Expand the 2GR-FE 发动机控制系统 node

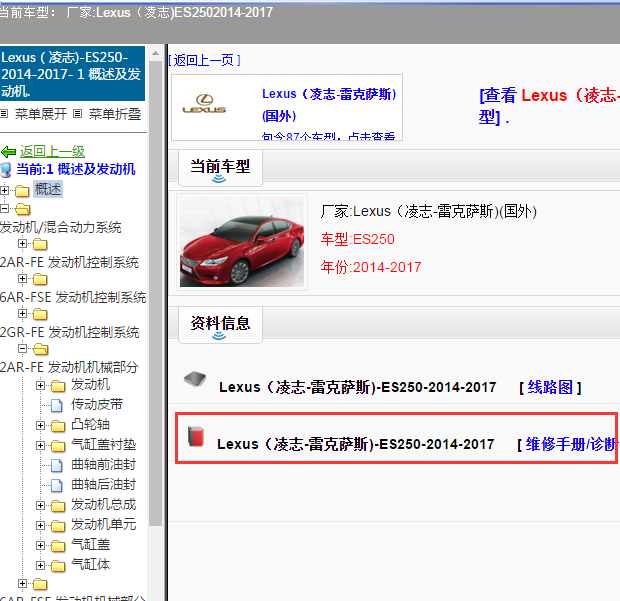click(23, 314)
